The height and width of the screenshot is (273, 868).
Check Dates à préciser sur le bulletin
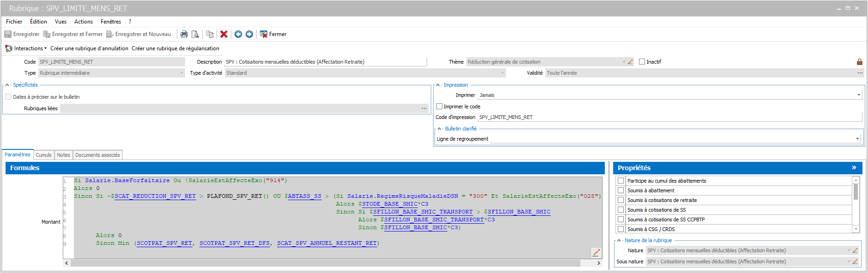(x=9, y=97)
